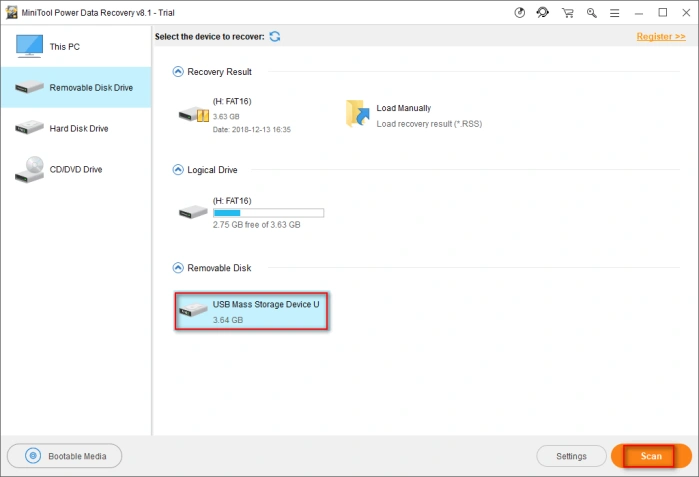
Task: Click the refresh device list icon
Action: click(x=275, y=37)
